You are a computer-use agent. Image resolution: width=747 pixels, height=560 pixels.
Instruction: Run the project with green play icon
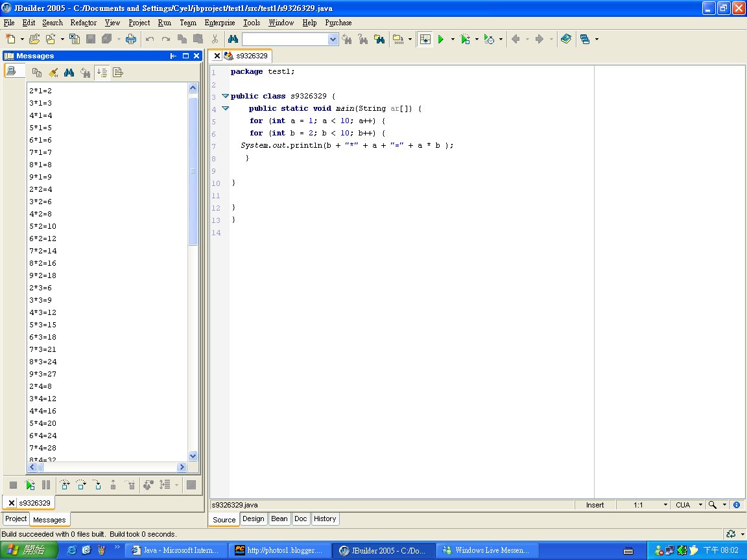pos(441,39)
